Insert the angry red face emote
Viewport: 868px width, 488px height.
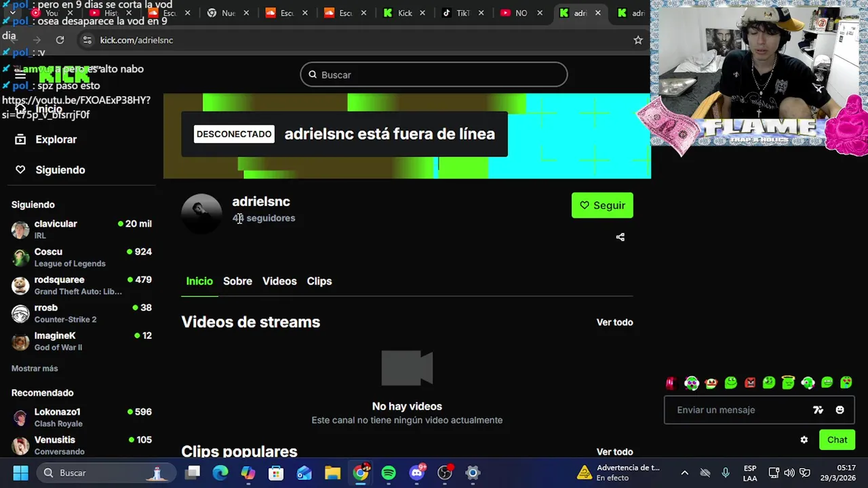(x=750, y=383)
